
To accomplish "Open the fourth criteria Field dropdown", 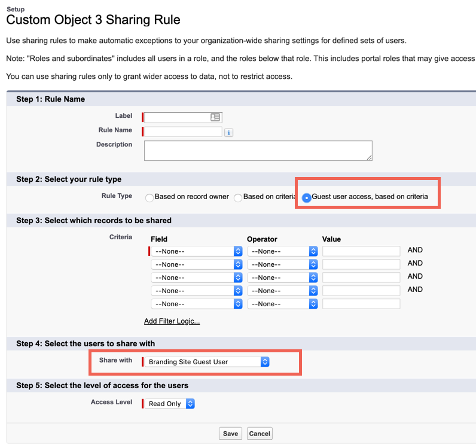I will tap(196, 291).
